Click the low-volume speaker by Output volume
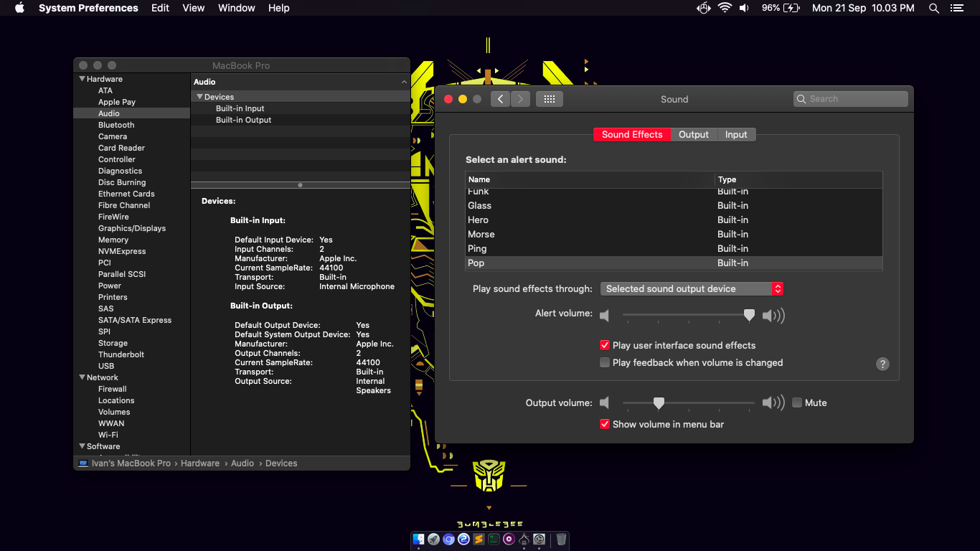Viewport: 980px width, 551px height. pyautogui.click(x=605, y=402)
